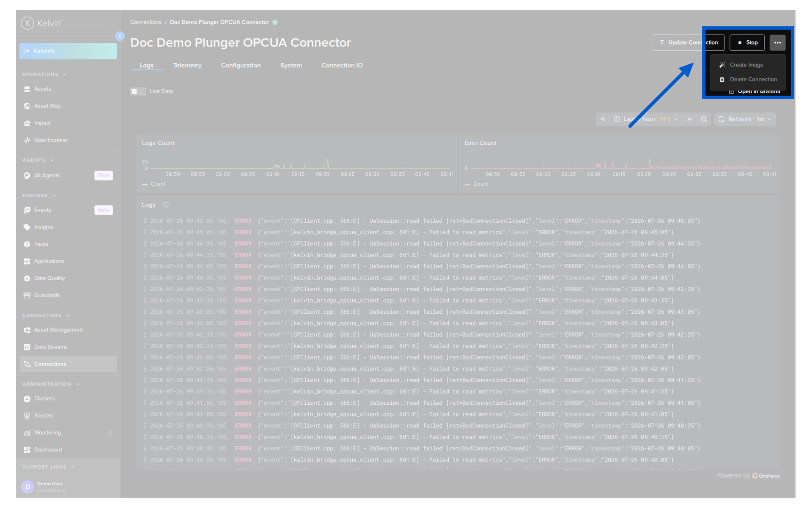Click the Update Connection button
The width and height of the screenshot is (812, 508).
point(688,43)
